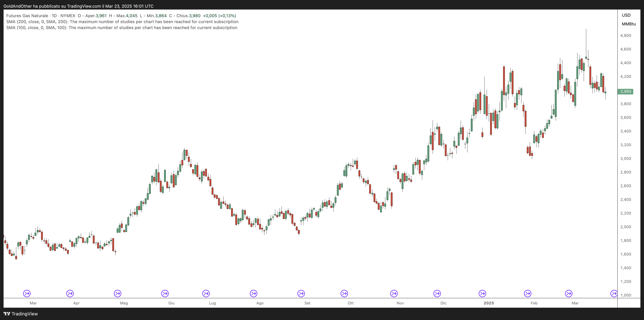The height and width of the screenshot is (320, 644).
Task: Click the contract rollover icon above Mar 2025
Action: 569,293
